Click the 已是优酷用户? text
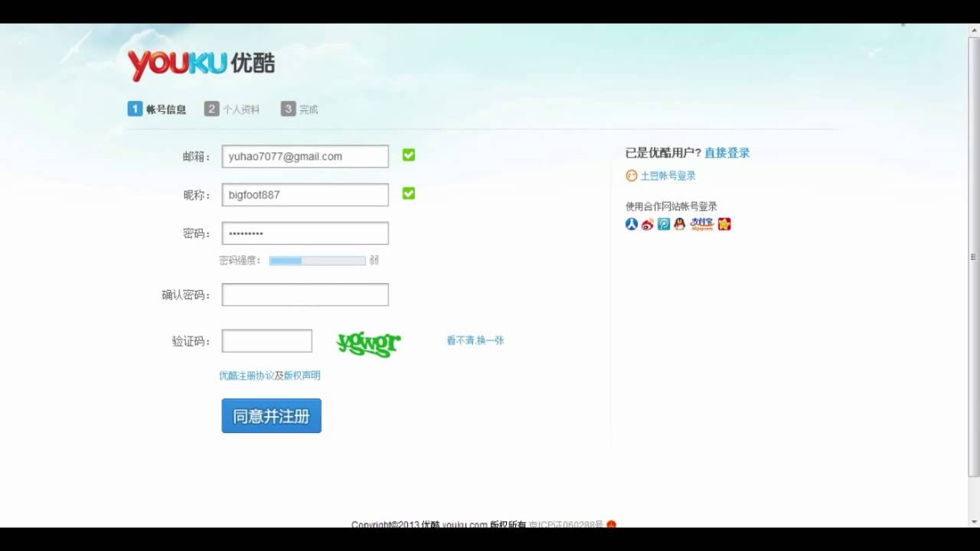 (x=663, y=152)
